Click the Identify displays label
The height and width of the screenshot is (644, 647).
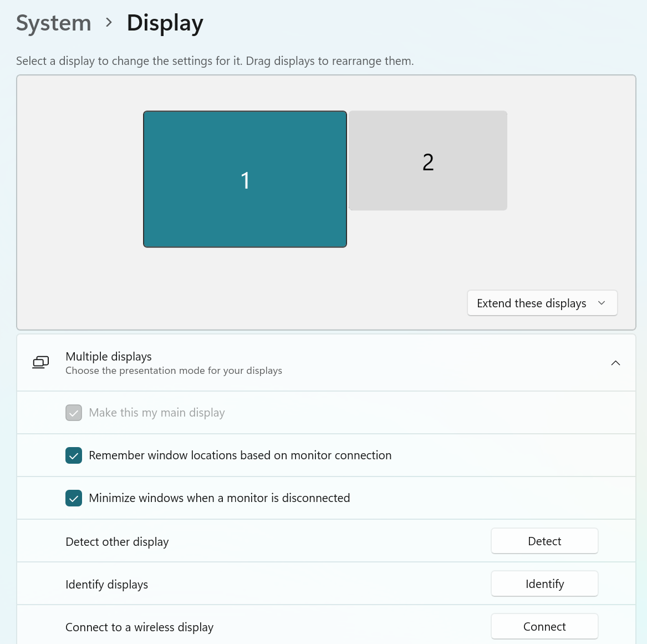click(106, 585)
